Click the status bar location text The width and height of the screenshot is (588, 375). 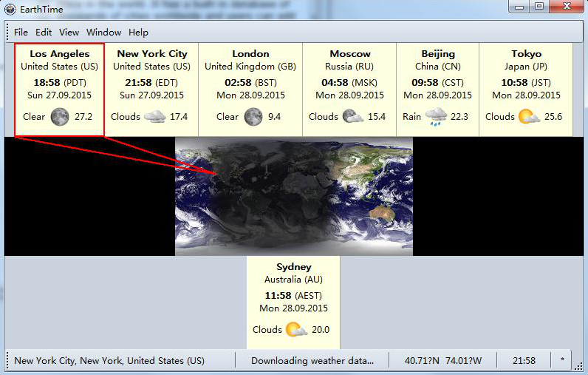point(109,361)
